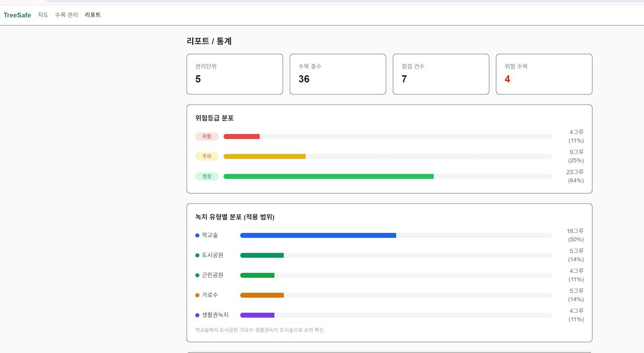Click the 근린공원 distribution bar
Screen dimensions: 644x353
point(257,275)
